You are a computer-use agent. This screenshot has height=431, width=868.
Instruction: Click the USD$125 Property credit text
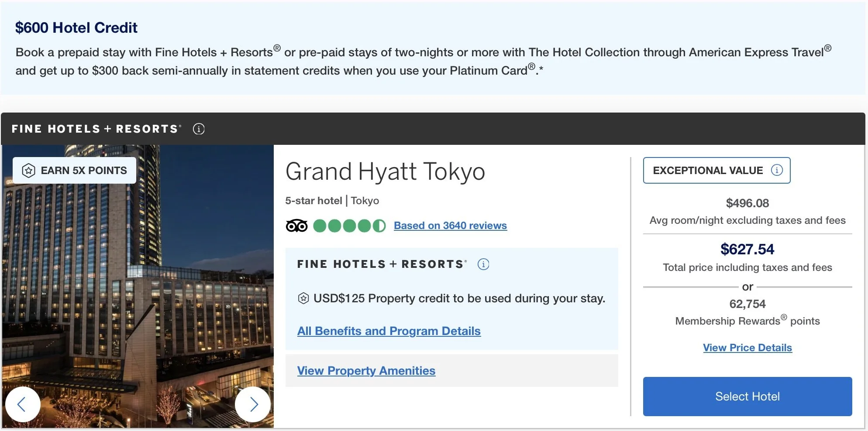(x=459, y=298)
